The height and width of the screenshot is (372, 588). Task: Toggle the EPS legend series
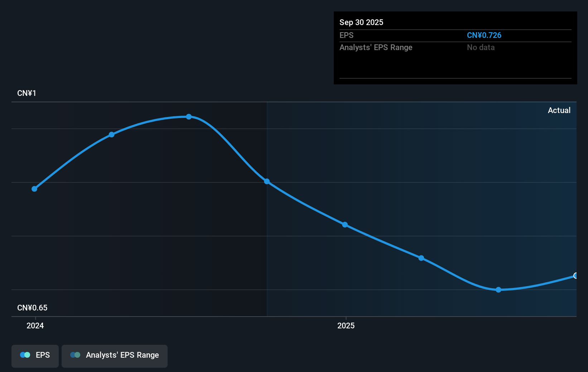(35, 356)
